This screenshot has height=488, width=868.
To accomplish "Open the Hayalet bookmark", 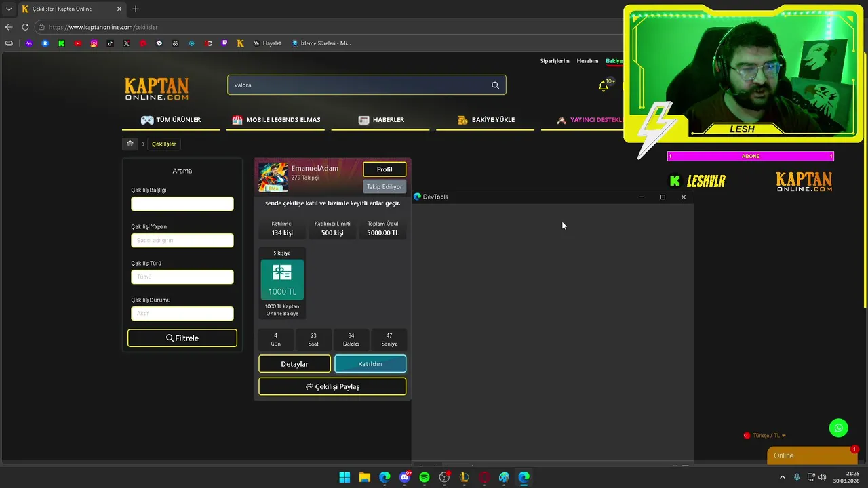I will click(x=267, y=43).
